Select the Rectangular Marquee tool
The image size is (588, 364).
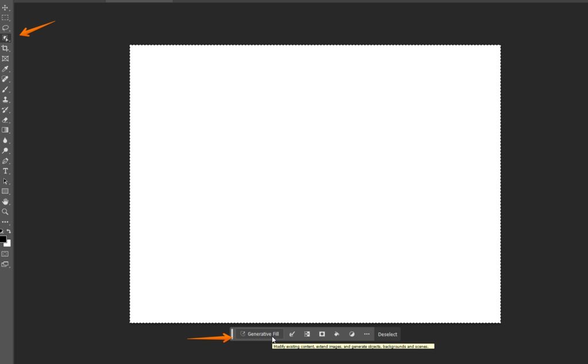[x=5, y=18]
